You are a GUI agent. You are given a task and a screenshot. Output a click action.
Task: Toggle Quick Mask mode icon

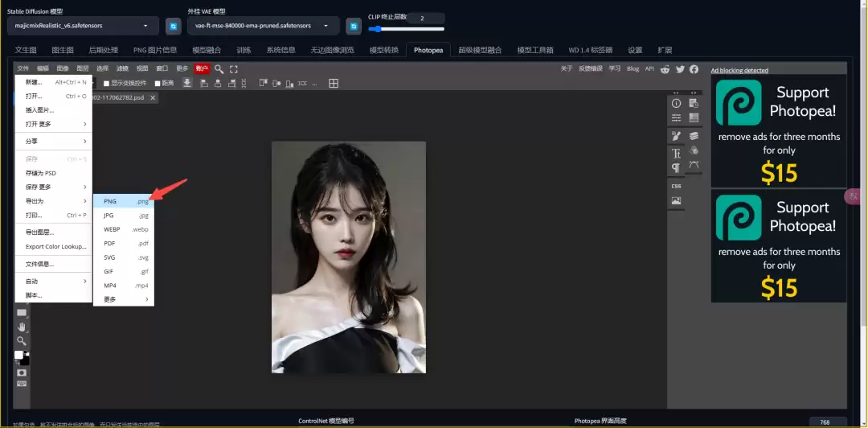click(x=22, y=372)
